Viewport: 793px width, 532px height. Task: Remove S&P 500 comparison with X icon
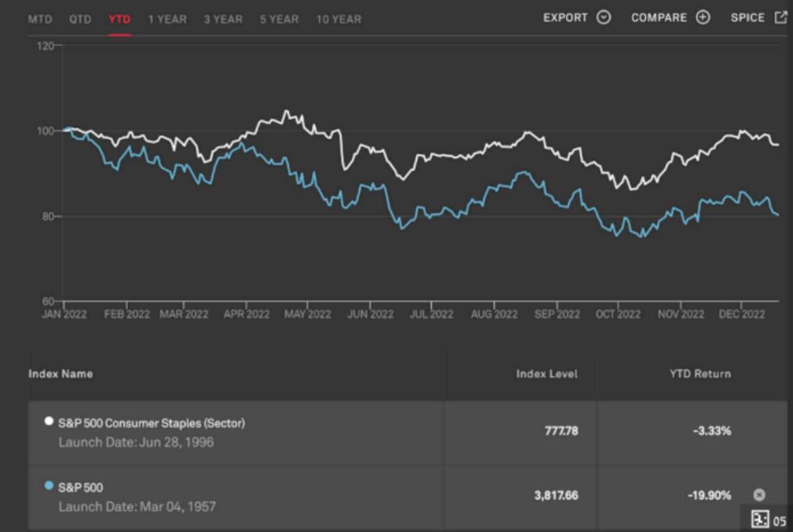(759, 495)
